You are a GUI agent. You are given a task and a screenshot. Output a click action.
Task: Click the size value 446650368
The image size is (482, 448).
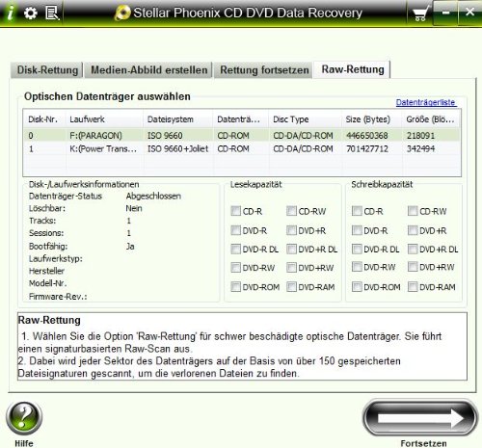366,136
